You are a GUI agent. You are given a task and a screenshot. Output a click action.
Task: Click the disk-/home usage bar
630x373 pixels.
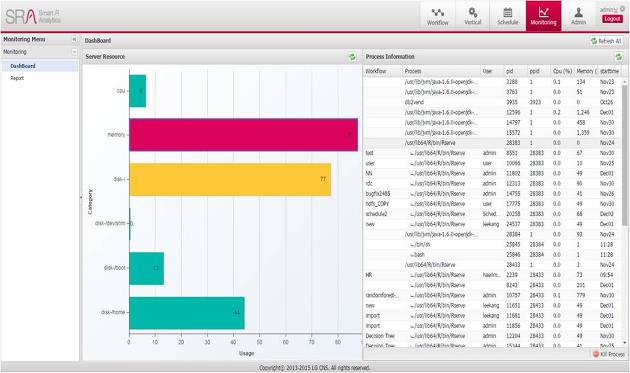(x=187, y=313)
